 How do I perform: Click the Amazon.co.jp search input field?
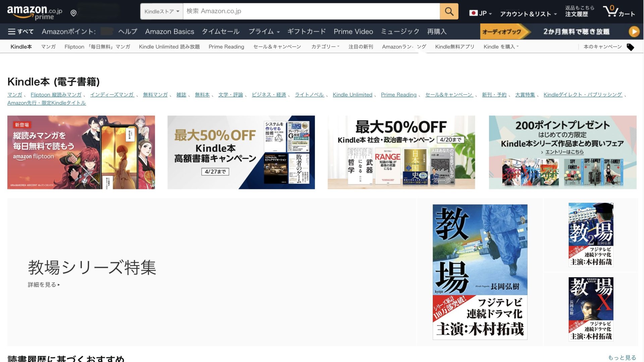pyautogui.click(x=311, y=11)
